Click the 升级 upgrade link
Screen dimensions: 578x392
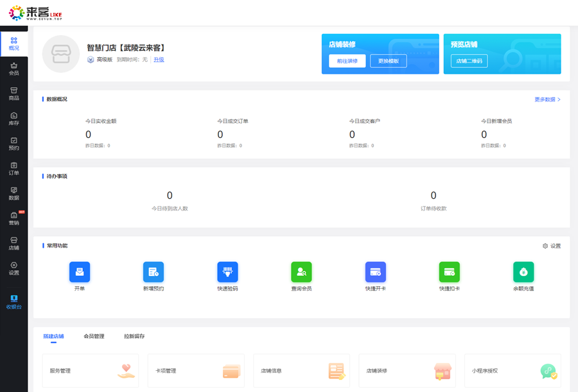[x=159, y=59]
